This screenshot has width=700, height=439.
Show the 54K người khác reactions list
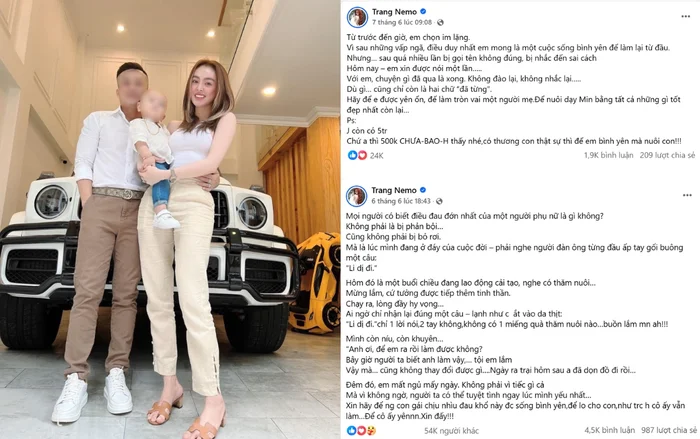coord(451,431)
